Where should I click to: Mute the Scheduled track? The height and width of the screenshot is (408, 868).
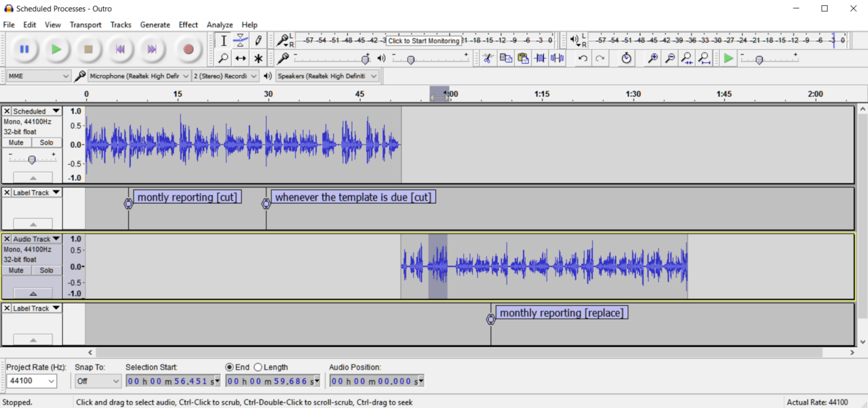coord(16,143)
